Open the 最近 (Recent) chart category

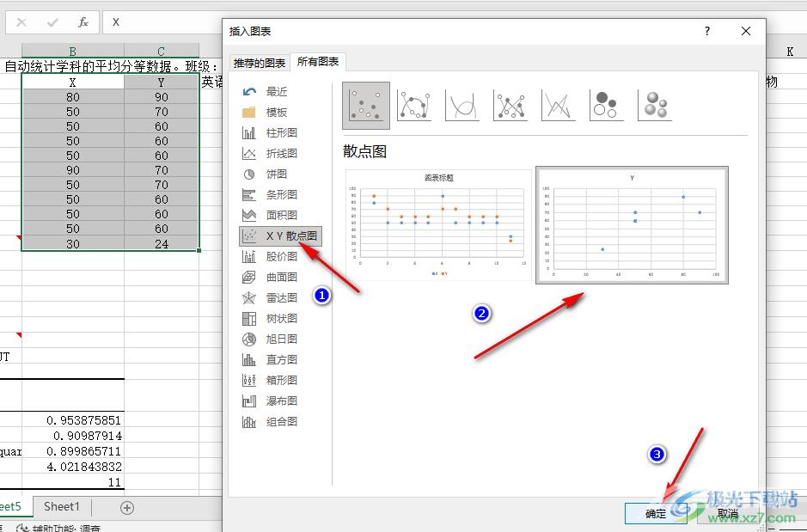pyautogui.click(x=281, y=92)
